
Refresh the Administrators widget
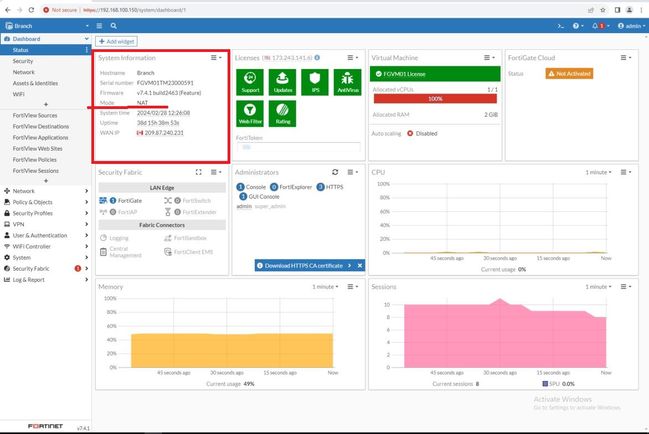[x=335, y=172]
